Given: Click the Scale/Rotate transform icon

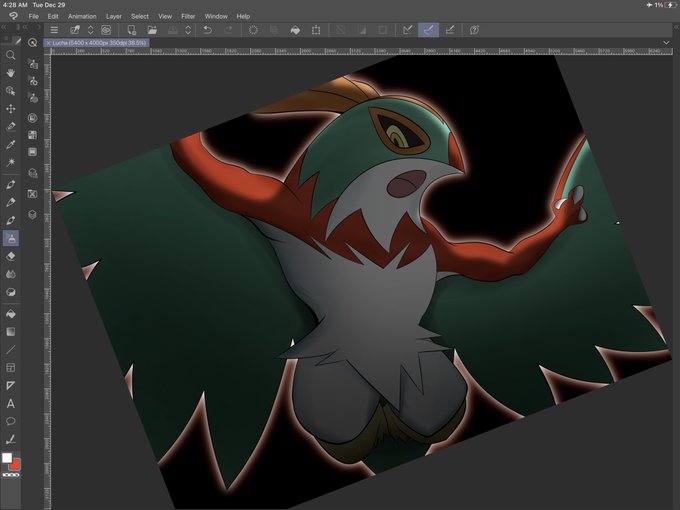Looking at the screenshot, I should click(316, 30).
